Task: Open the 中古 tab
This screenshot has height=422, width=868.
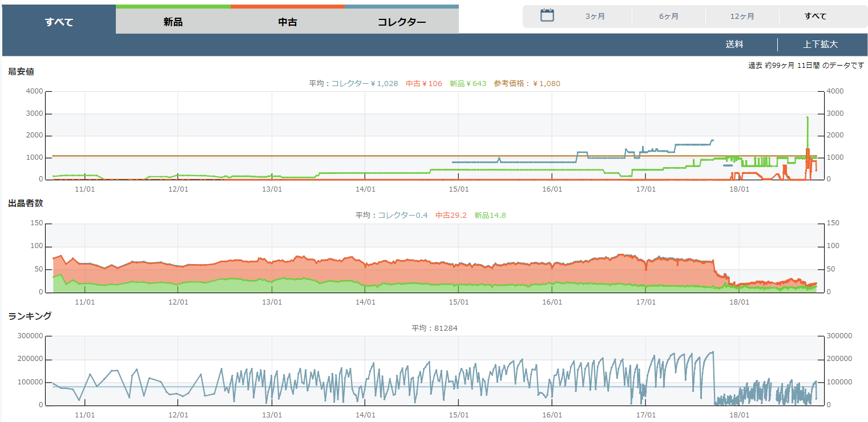Action: coord(287,22)
